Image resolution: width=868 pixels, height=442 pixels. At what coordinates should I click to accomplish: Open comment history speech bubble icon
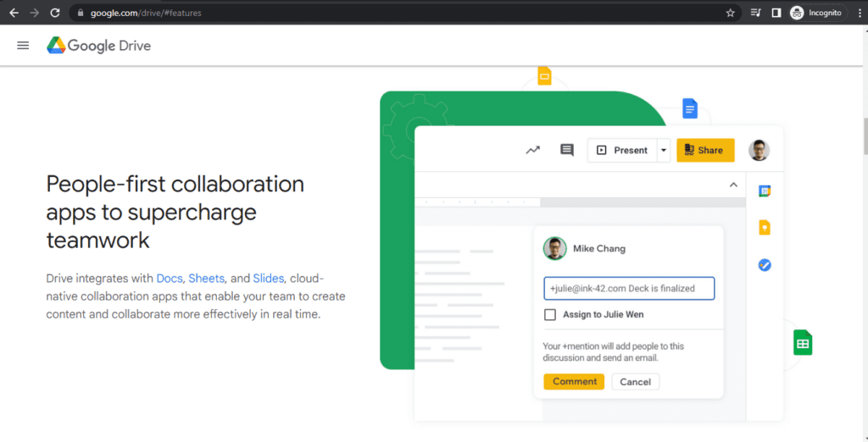click(x=567, y=150)
